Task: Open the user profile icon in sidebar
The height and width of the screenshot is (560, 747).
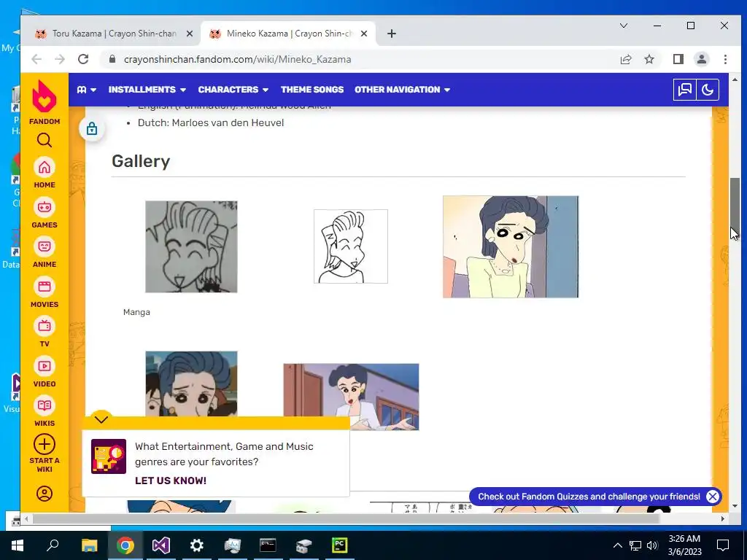Action: click(44, 494)
